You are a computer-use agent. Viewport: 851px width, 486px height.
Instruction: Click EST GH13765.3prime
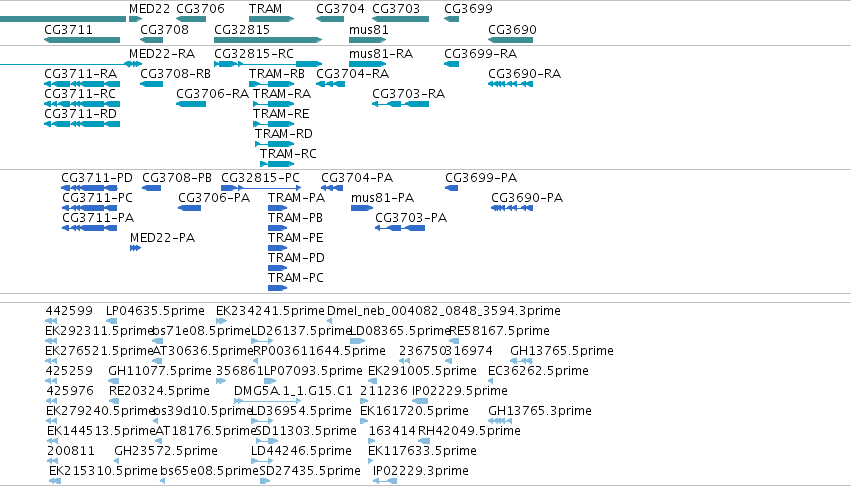540,412
